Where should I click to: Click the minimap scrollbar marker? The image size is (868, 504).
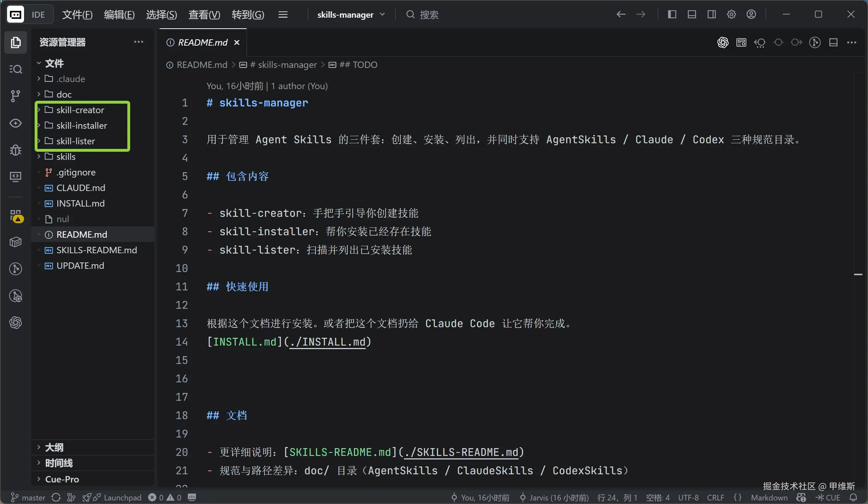(858, 274)
